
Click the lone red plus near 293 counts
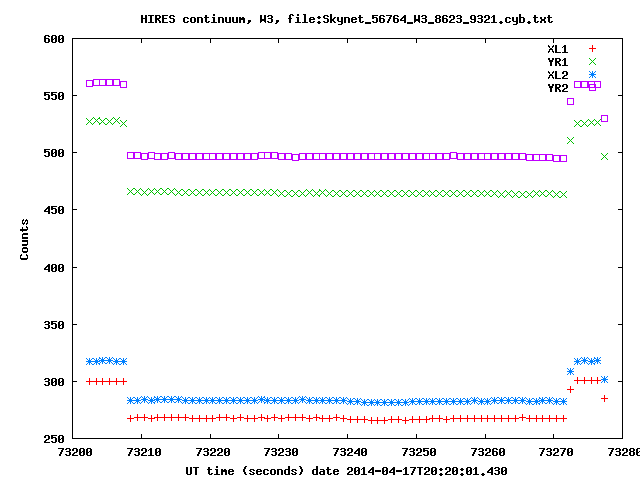(x=571, y=389)
